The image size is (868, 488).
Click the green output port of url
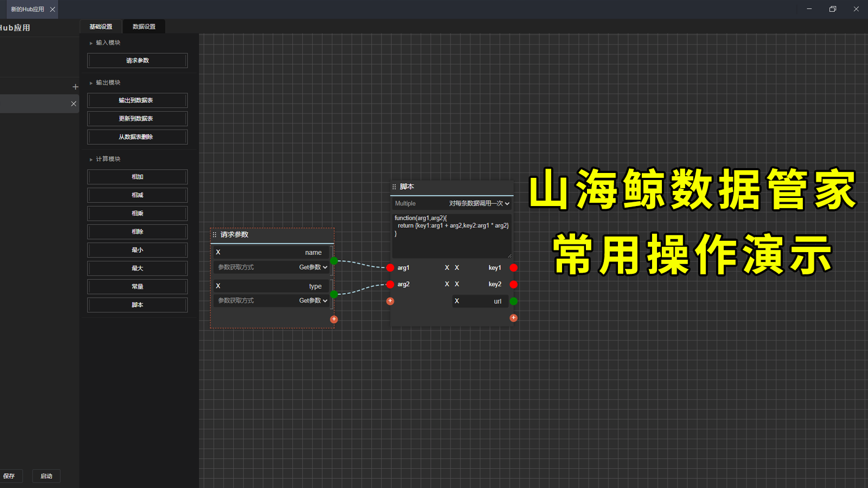click(514, 301)
